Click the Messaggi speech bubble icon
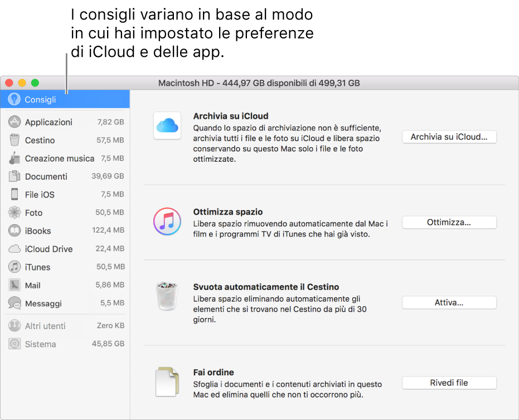This screenshot has height=420, width=519. click(14, 303)
